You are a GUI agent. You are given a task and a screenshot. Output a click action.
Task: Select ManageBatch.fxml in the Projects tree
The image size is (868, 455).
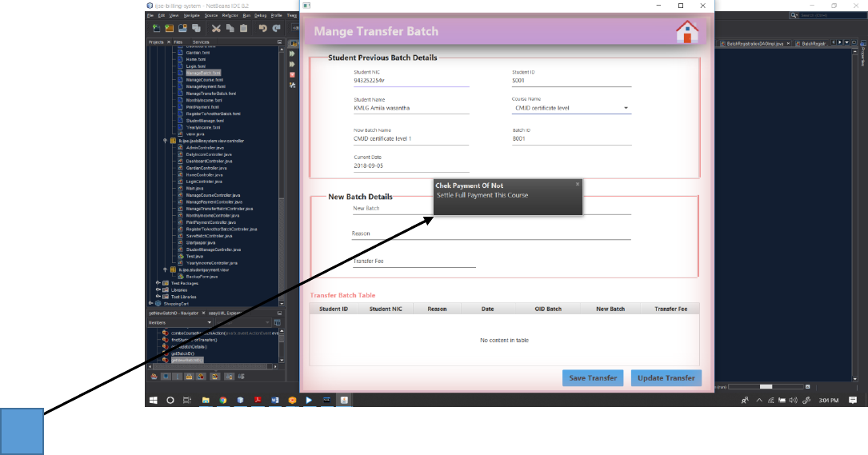(x=202, y=73)
